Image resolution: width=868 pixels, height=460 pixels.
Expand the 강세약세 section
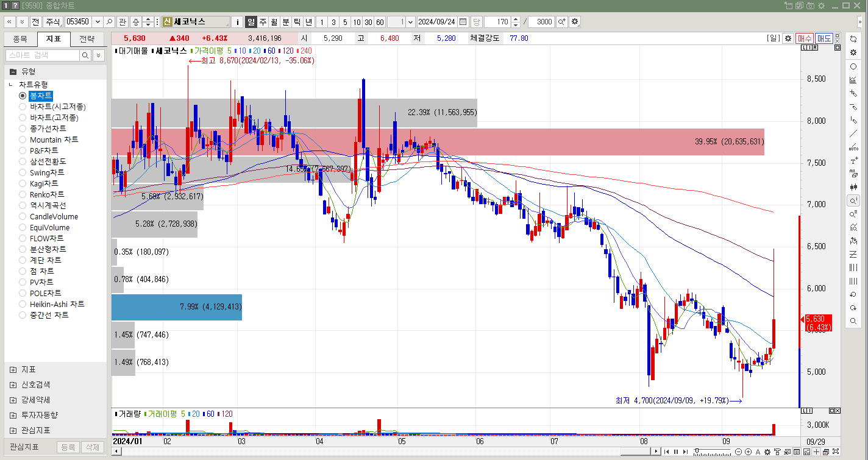13,400
